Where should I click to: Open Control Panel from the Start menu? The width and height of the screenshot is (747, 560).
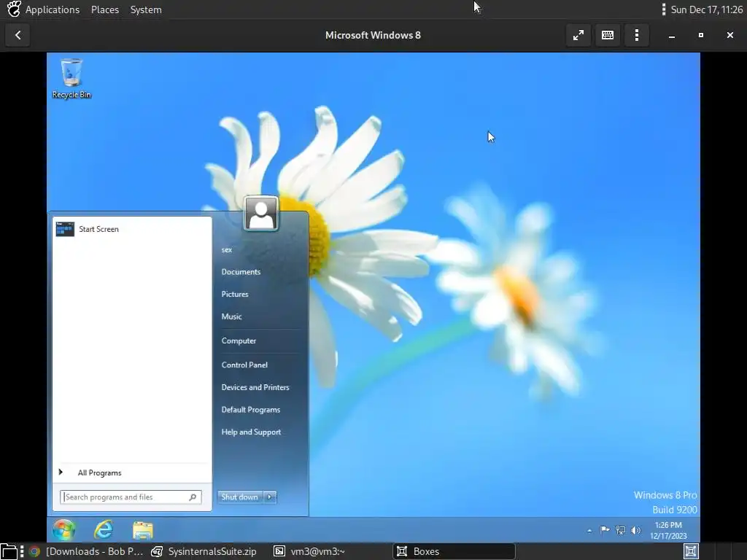click(x=244, y=365)
